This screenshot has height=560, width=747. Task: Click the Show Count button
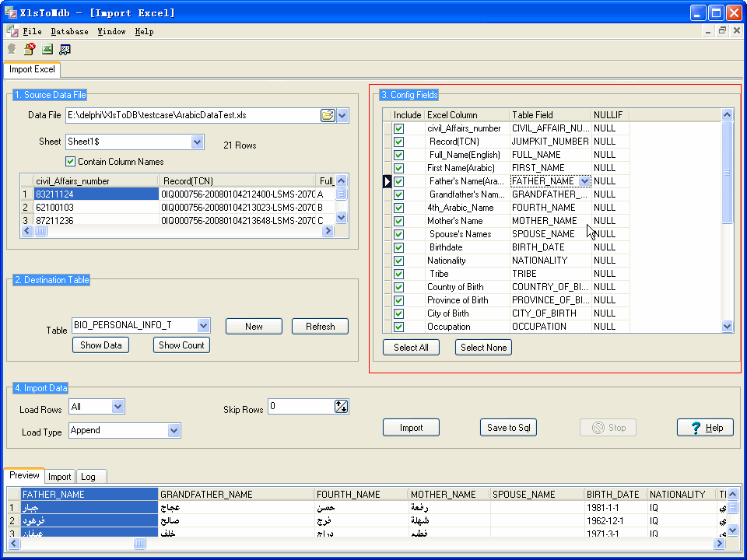pos(181,345)
